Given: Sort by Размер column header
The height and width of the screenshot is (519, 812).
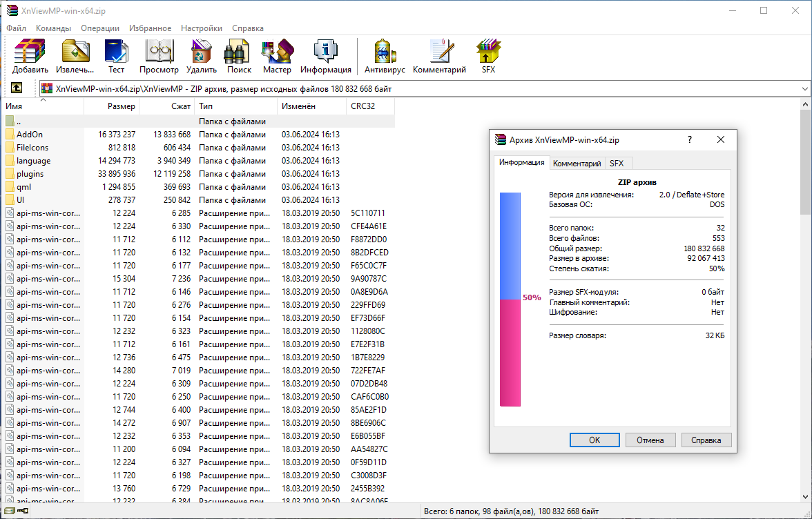Looking at the screenshot, I should [x=111, y=106].
